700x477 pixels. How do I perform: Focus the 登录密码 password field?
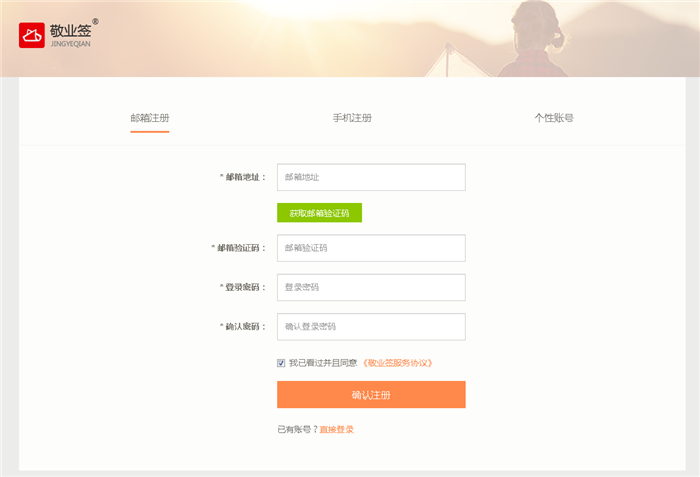tap(371, 287)
